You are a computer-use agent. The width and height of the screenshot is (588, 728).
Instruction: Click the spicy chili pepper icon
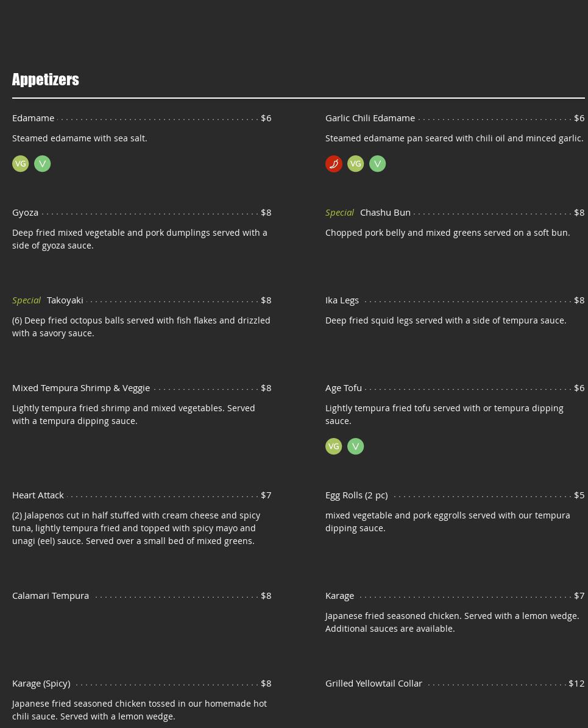pyautogui.click(x=333, y=163)
